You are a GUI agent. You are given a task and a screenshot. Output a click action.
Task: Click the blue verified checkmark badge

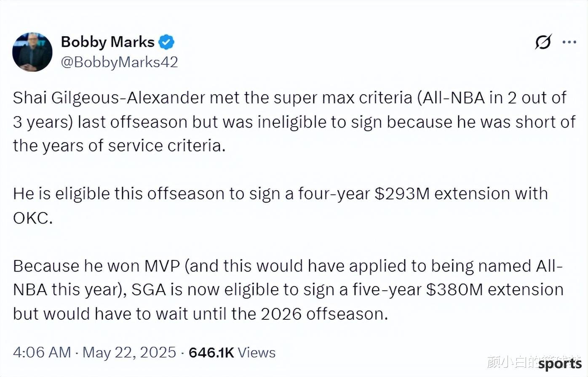click(166, 42)
